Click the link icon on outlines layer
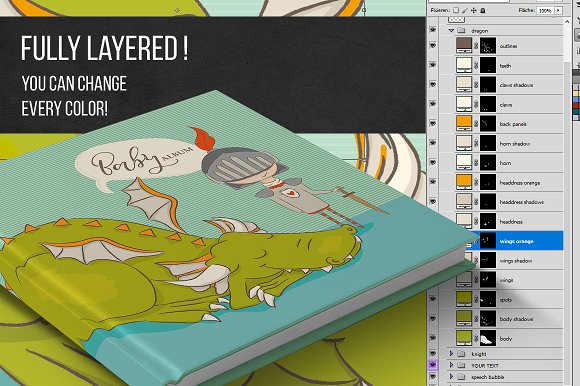Viewport: 580px width, 386px height. click(x=476, y=46)
